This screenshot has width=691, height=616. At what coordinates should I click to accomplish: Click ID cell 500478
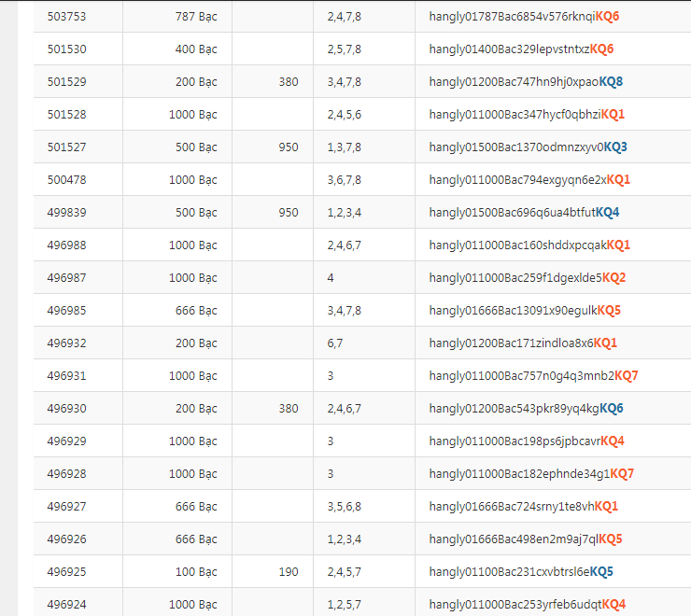(x=67, y=180)
